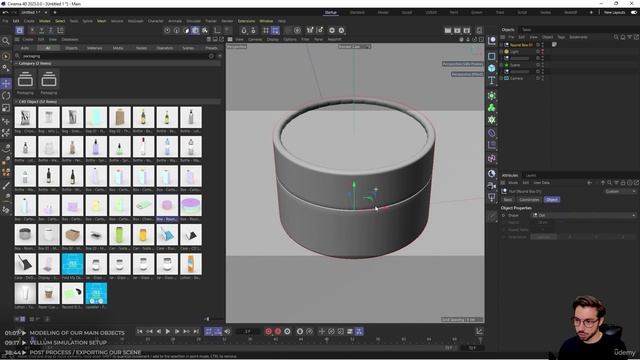Play the animation forward
Screen dimensions: 640x360
click(168, 331)
